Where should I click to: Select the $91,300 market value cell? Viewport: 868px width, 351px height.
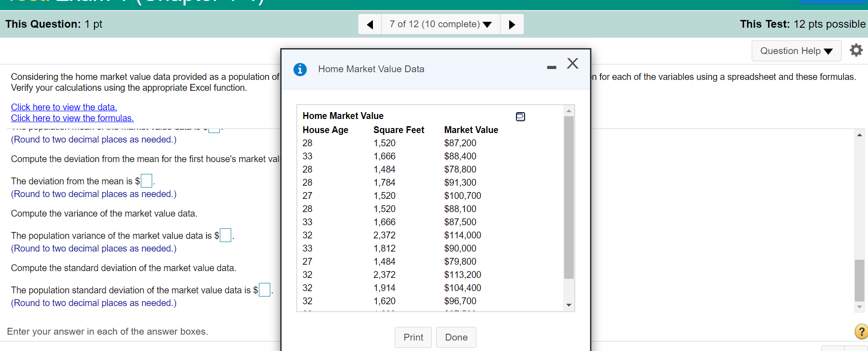coord(460,183)
